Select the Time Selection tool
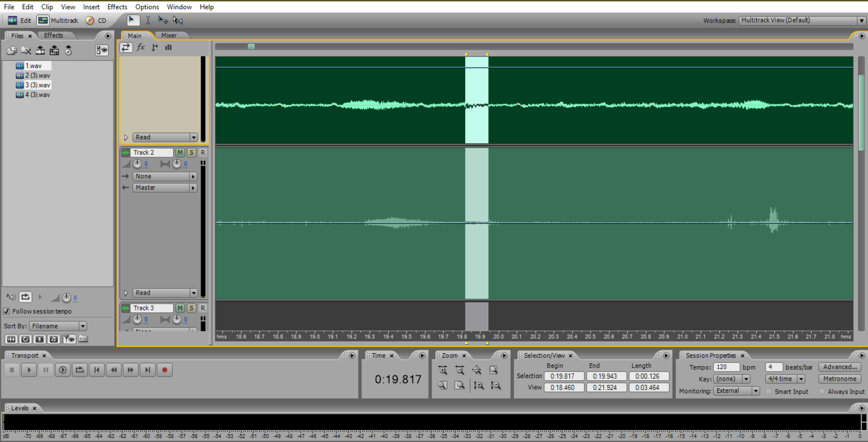868x442 pixels. [148, 20]
